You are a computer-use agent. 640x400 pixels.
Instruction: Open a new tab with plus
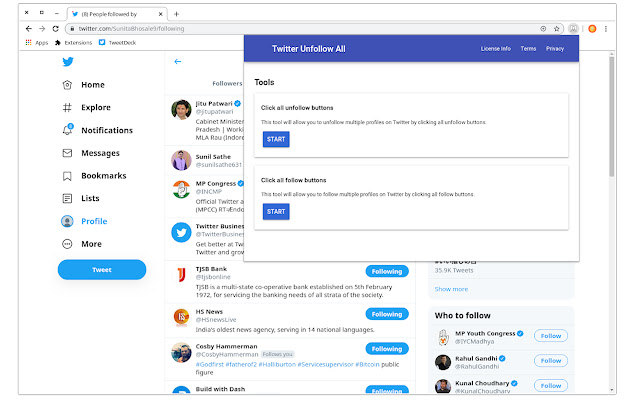point(176,14)
